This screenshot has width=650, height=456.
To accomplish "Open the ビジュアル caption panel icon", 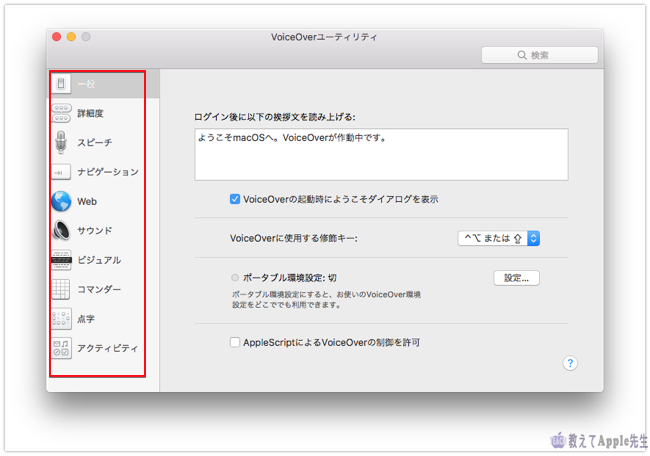I will pyautogui.click(x=61, y=260).
